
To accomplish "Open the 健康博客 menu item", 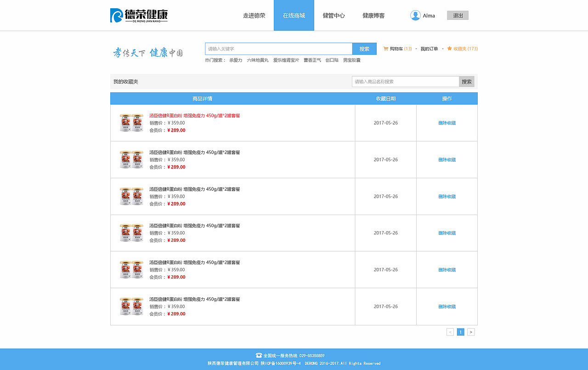I will (x=373, y=15).
